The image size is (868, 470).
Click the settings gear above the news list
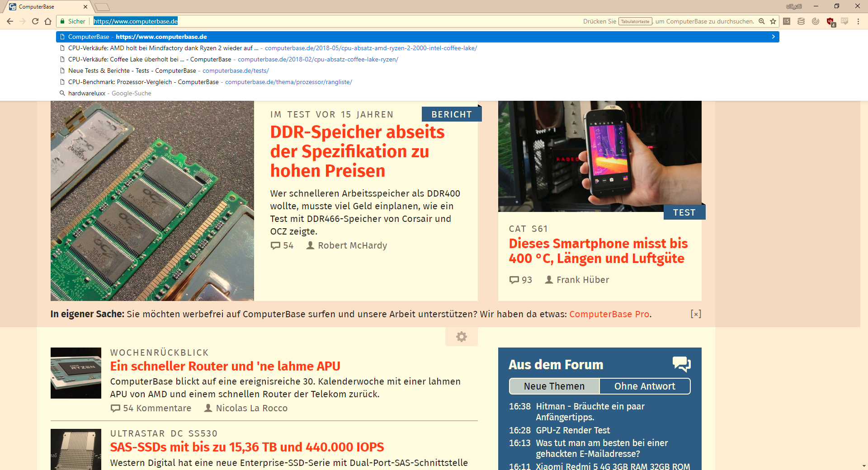pyautogui.click(x=462, y=337)
